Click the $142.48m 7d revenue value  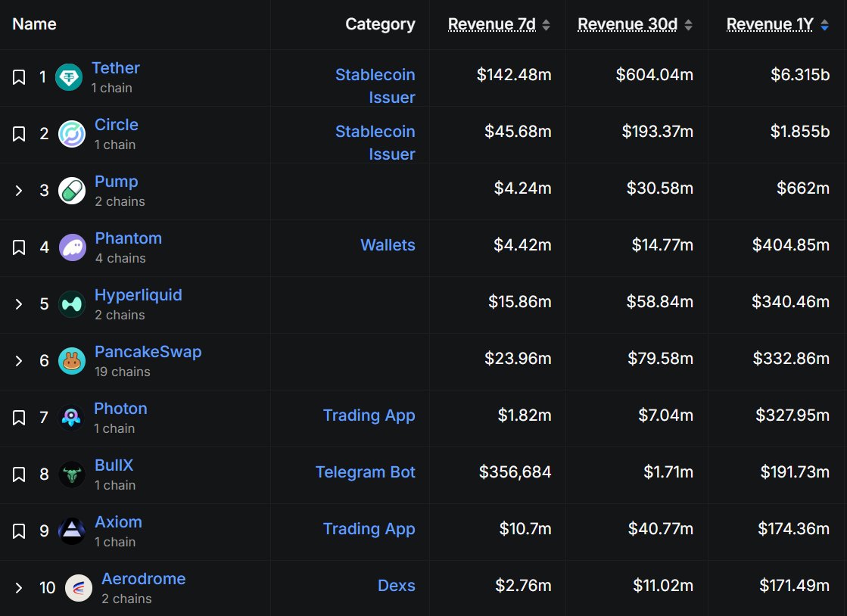pos(514,74)
